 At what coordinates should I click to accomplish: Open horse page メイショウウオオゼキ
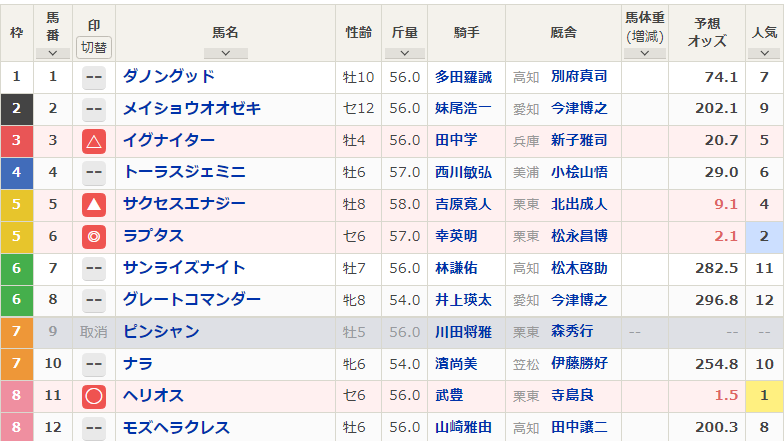[192, 108]
